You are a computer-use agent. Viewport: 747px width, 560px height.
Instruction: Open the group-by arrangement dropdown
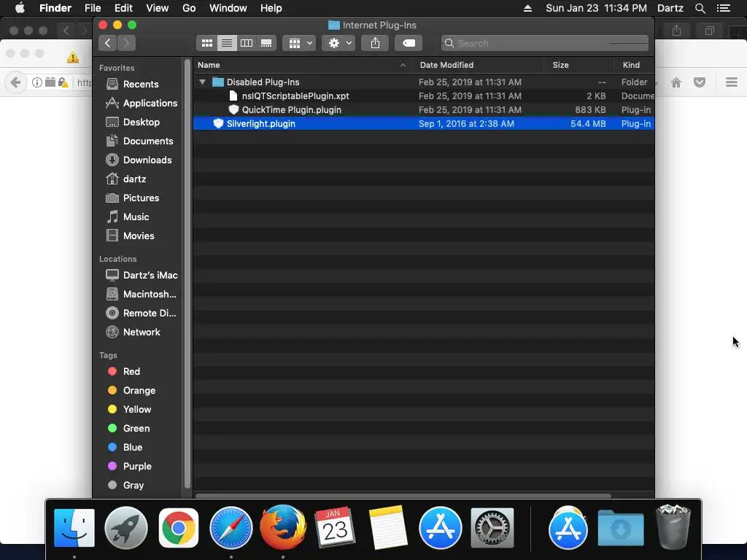(x=299, y=43)
